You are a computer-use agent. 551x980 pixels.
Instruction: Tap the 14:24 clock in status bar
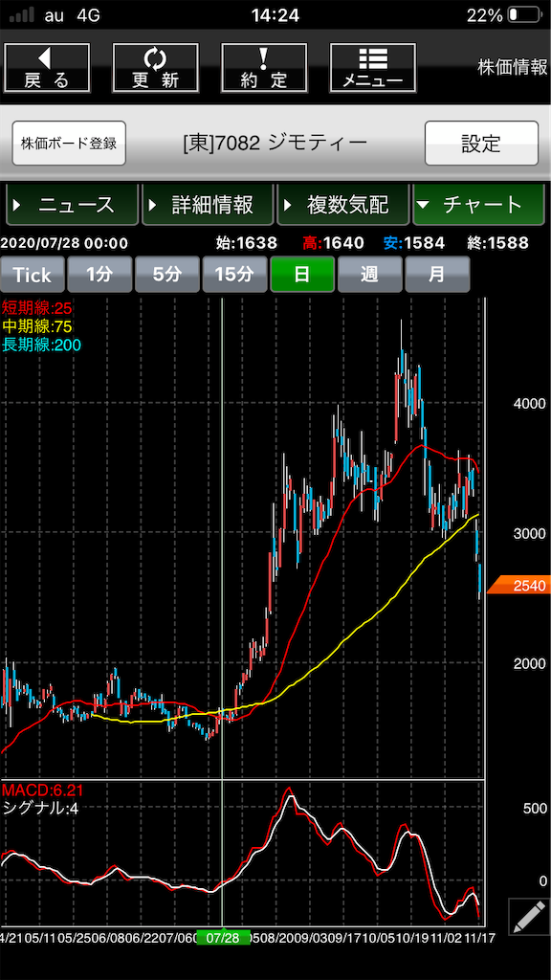[x=275, y=15]
